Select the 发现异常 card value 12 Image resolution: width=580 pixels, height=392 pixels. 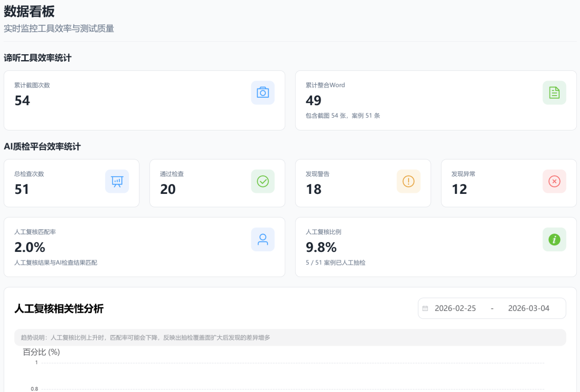tap(459, 189)
